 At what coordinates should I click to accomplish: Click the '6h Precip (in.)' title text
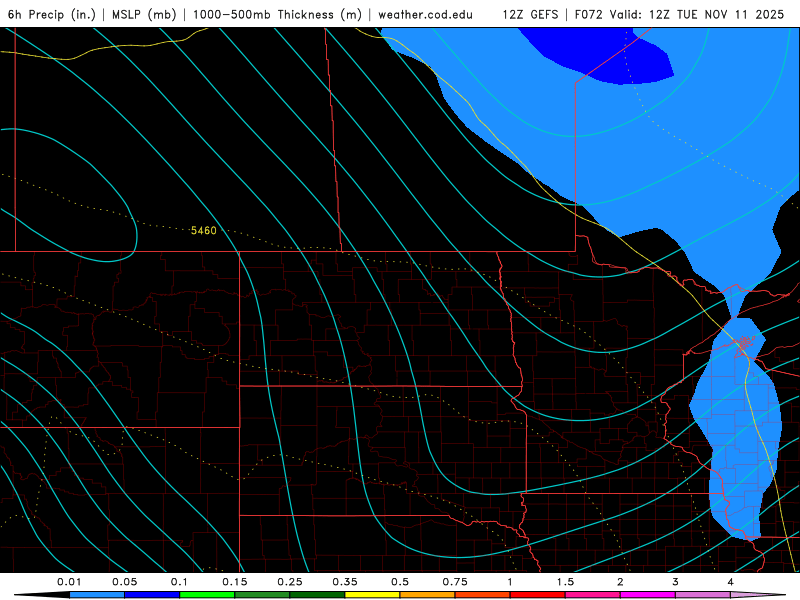52,14
